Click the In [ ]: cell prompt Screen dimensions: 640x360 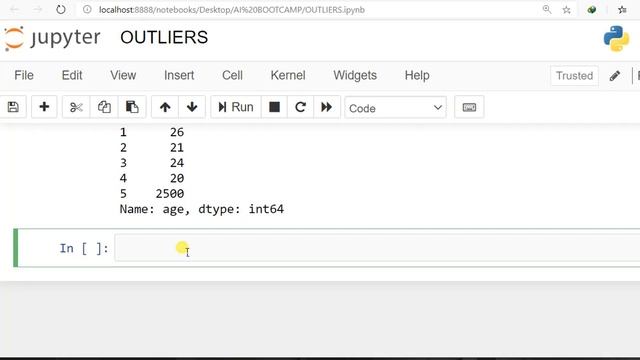(x=84, y=248)
